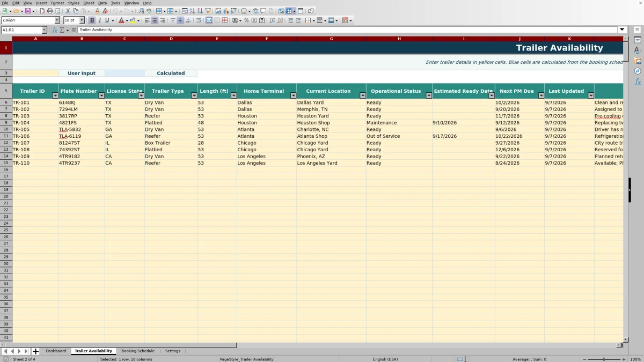
Task: Open the Function Wizard fx icon
Action: [55, 30]
